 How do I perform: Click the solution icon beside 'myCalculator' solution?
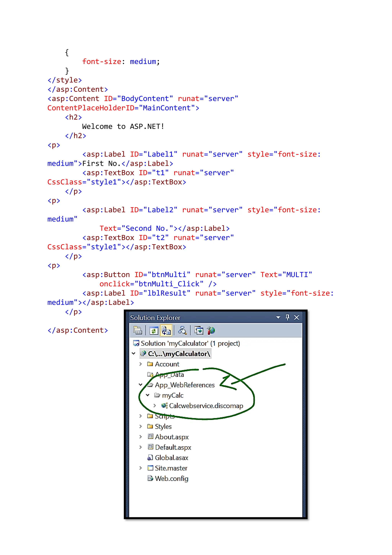click(136, 343)
